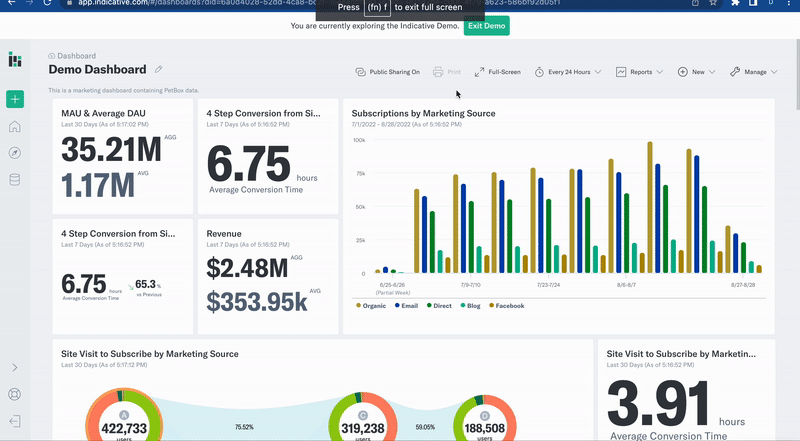Click the 3.91 hours conversion time value
This screenshot has width=800, height=441.
click(x=658, y=404)
